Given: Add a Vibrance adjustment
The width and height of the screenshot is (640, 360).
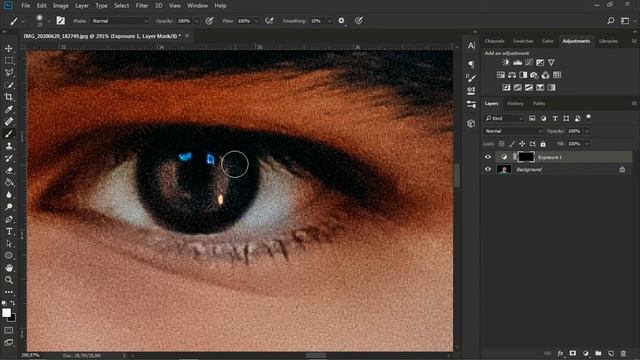Looking at the screenshot, I should click(551, 62).
